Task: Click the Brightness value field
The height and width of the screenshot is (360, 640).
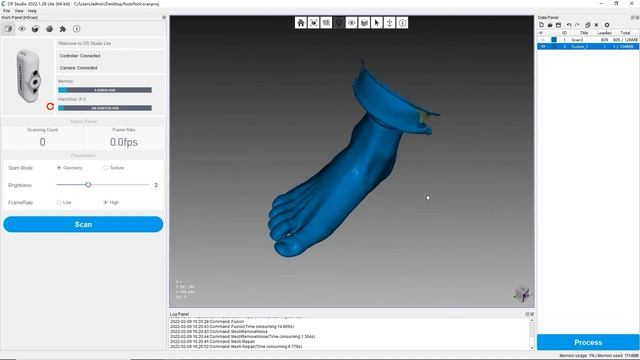Action: point(156,185)
